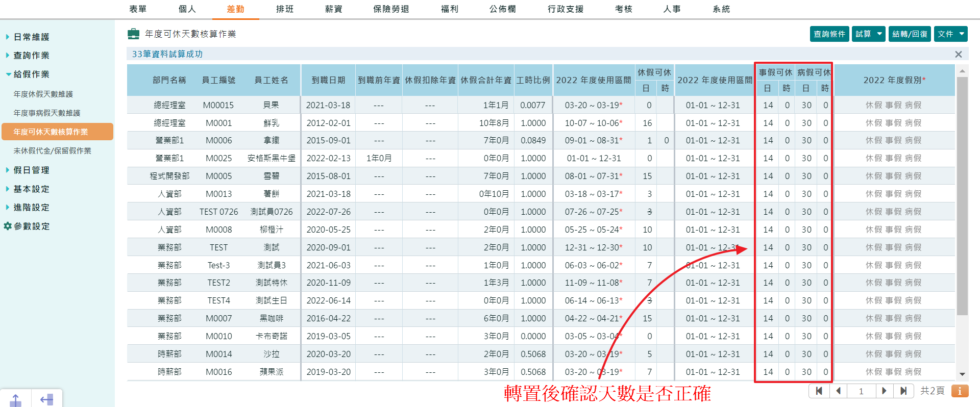This screenshot has width=980, height=407.
Task: Click employee name 安格斯黑牛堡
Action: coord(272,158)
